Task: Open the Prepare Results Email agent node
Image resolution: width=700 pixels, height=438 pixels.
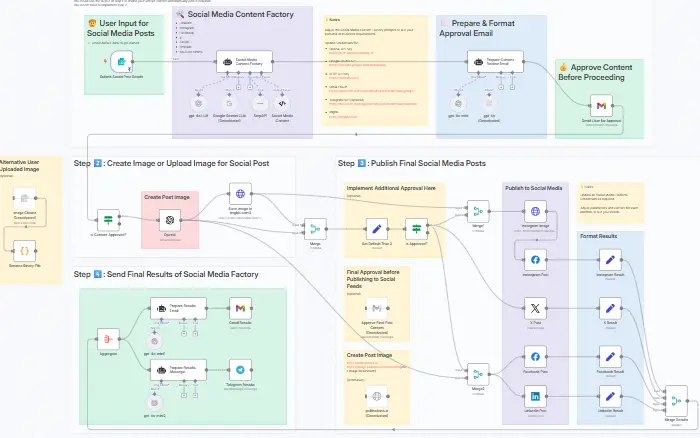Action: [178, 308]
